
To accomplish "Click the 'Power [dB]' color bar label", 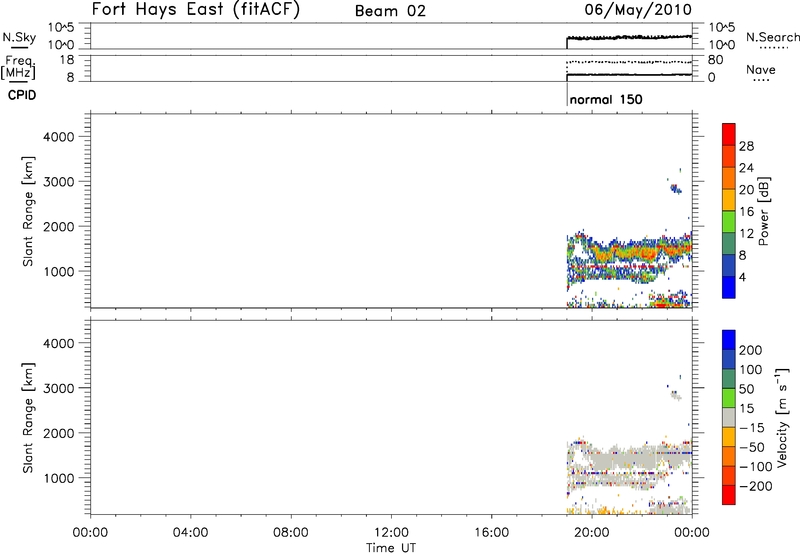I will click(x=764, y=211).
